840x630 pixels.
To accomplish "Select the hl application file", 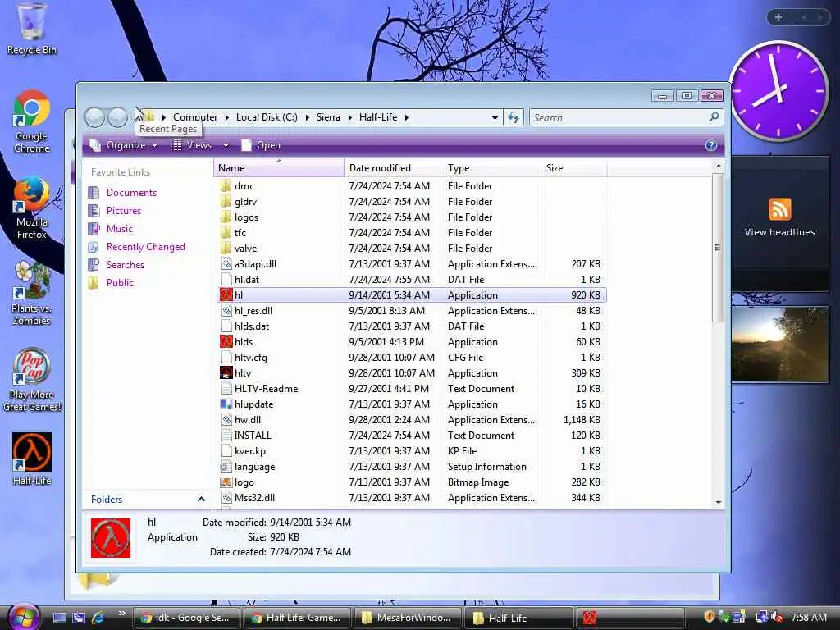I will coord(412,295).
